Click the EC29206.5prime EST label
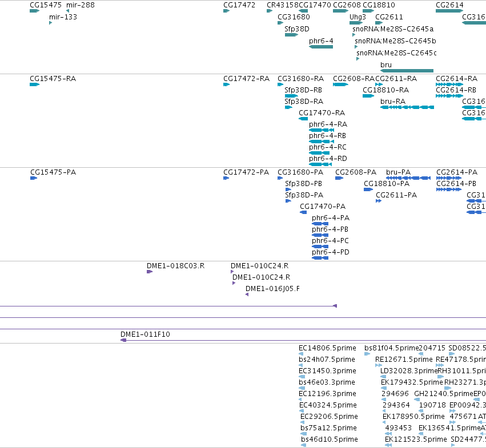 click(329, 417)
